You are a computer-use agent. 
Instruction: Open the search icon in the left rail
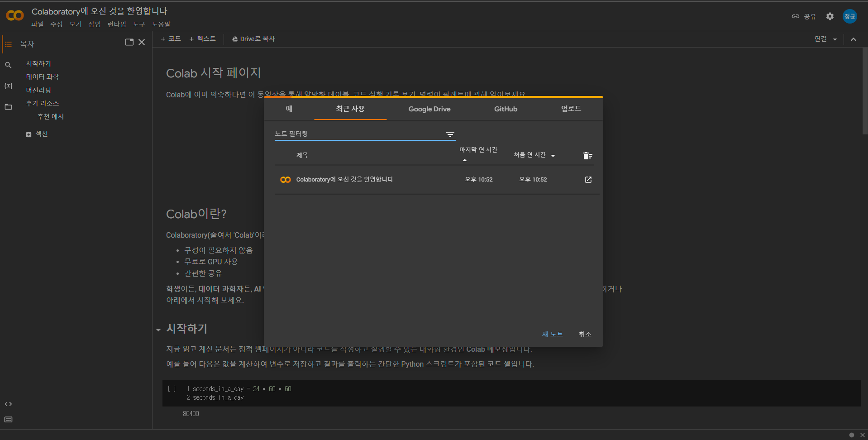coord(8,65)
